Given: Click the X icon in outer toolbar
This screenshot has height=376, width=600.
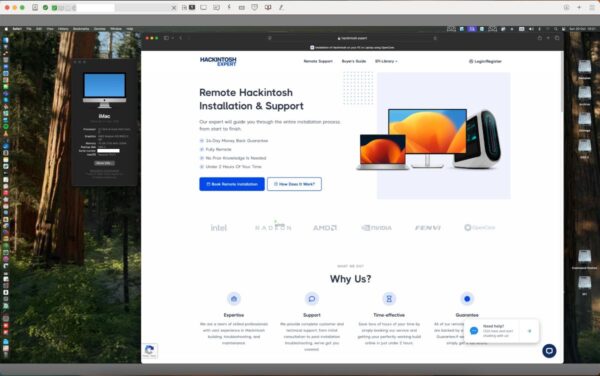Looking at the screenshot, I should 173,8.
